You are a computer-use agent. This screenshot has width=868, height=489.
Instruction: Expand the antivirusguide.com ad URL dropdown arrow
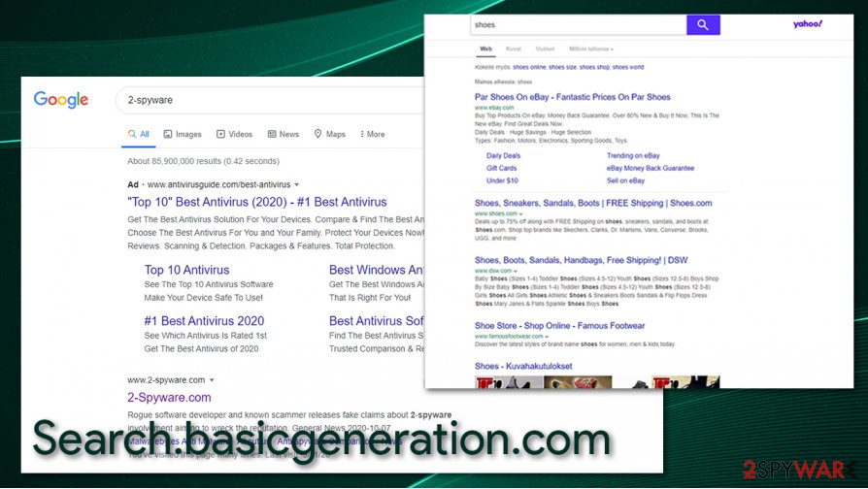point(297,184)
